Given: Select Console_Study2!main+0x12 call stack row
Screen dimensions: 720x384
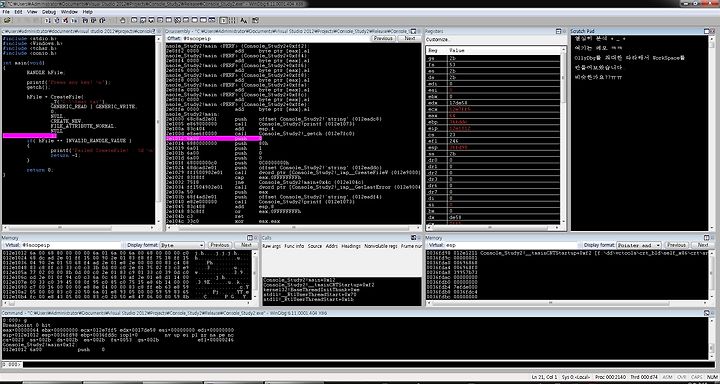Looking at the screenshot, I should click(342, 280).
